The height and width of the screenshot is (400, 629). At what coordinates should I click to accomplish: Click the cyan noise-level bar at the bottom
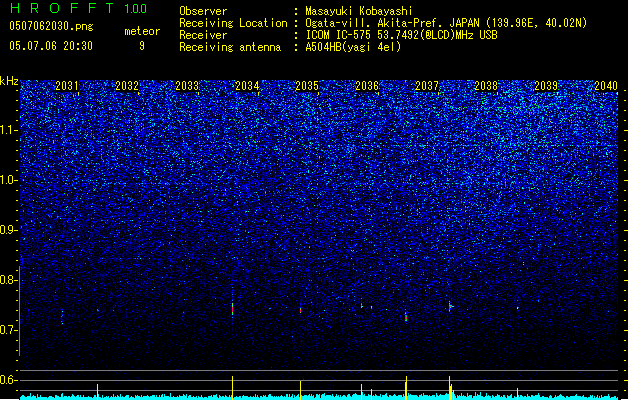pyautogui.click(x=319, y=397)
